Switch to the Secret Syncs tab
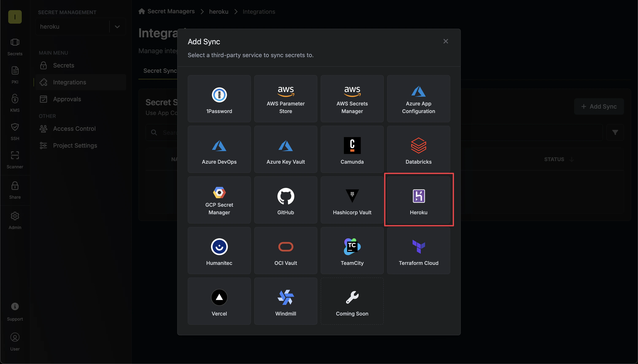Viewport: 638px width, 364px height. (x=160, y=71)
